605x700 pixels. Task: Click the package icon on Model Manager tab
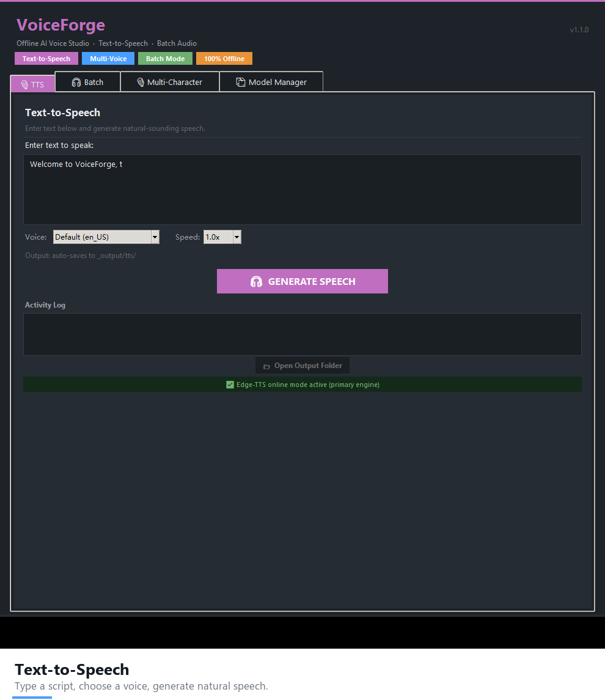[x=241, y=82]
